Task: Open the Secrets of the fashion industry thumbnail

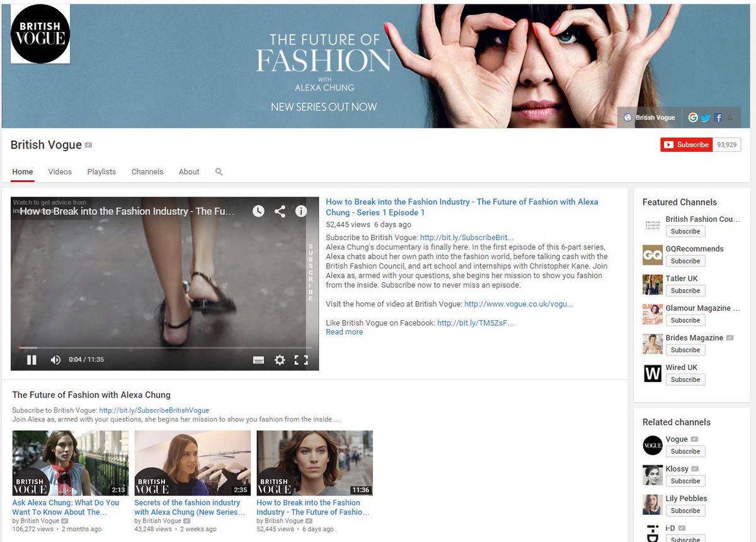Action: pyautogui.click(x=193, y=463)
